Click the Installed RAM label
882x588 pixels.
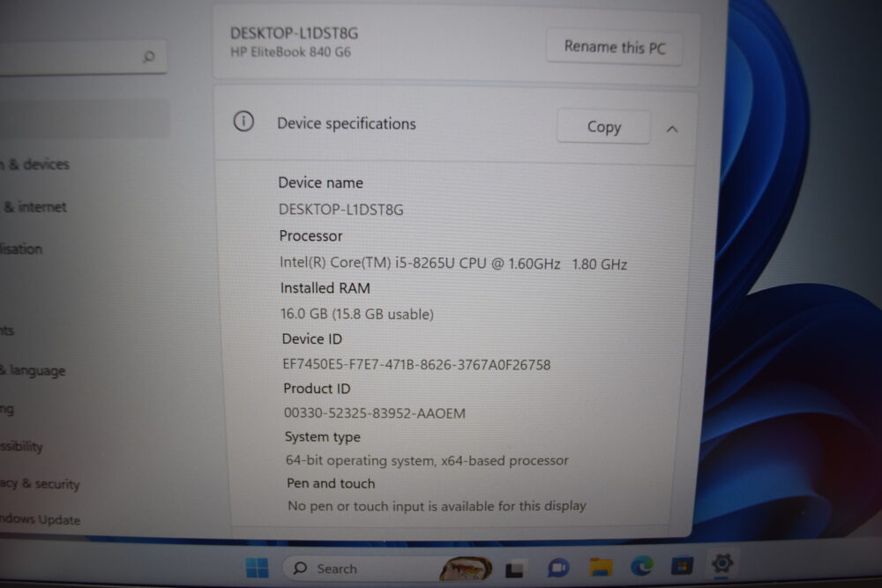325,288
